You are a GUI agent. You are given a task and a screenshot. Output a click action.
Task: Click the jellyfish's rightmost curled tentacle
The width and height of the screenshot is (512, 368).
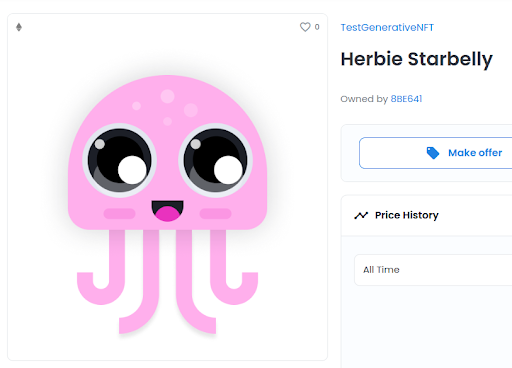tap(234, 267)
